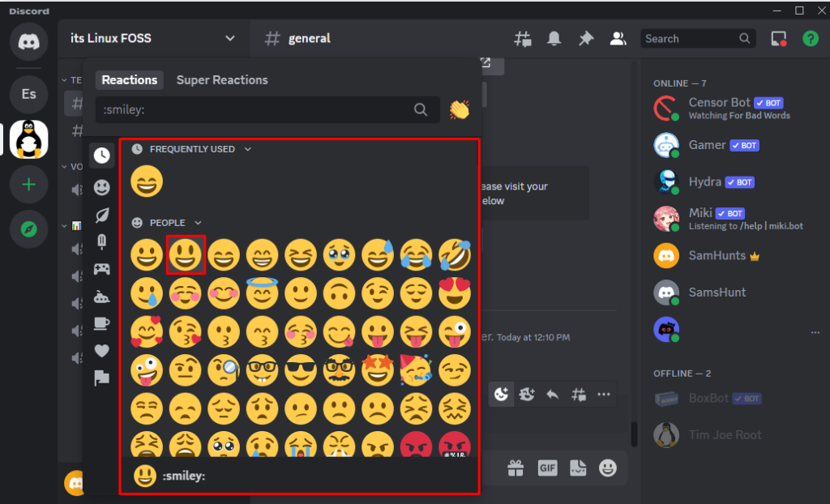
Task: Click the emoji search input field
Action: [255, 109]
